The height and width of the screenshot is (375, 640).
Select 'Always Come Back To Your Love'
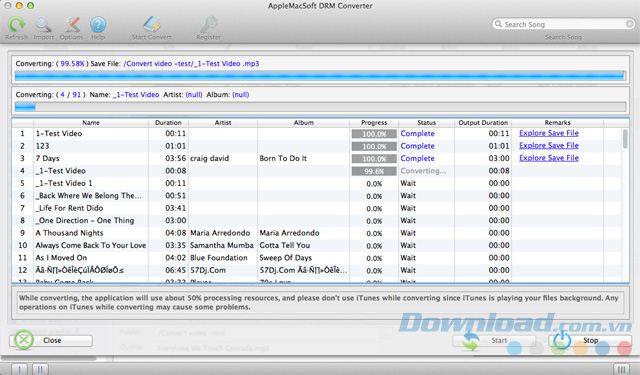coord(91,245)
